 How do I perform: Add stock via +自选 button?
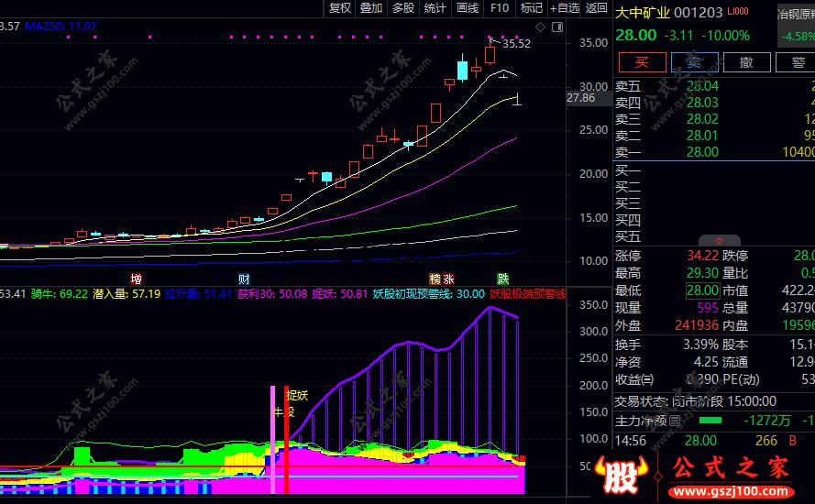[x=565, y=8]
